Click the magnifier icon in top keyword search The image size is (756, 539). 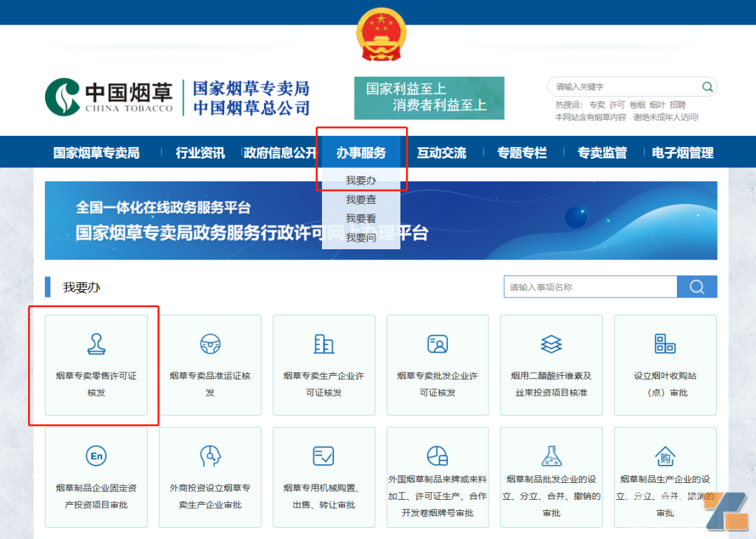click(707, 87)
